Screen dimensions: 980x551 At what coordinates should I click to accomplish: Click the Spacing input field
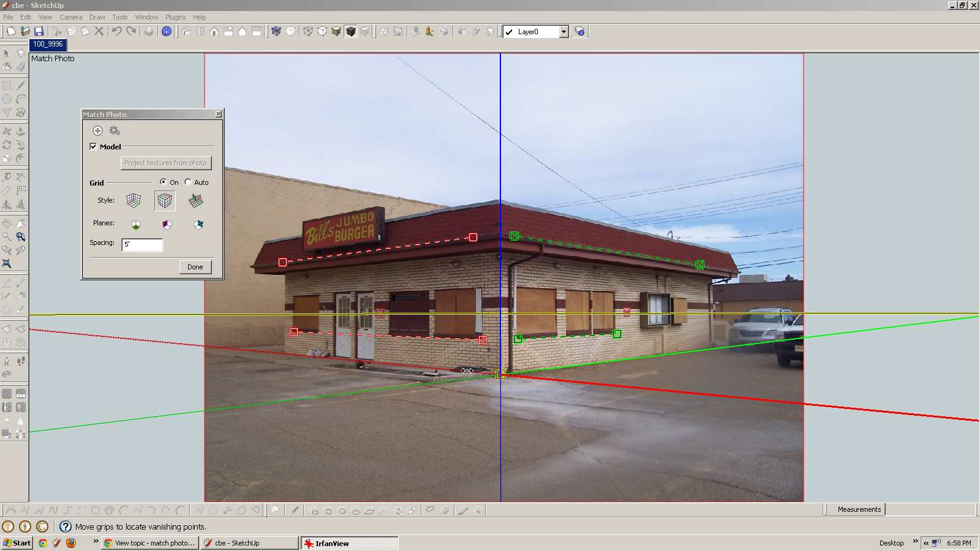click(142, 244)
